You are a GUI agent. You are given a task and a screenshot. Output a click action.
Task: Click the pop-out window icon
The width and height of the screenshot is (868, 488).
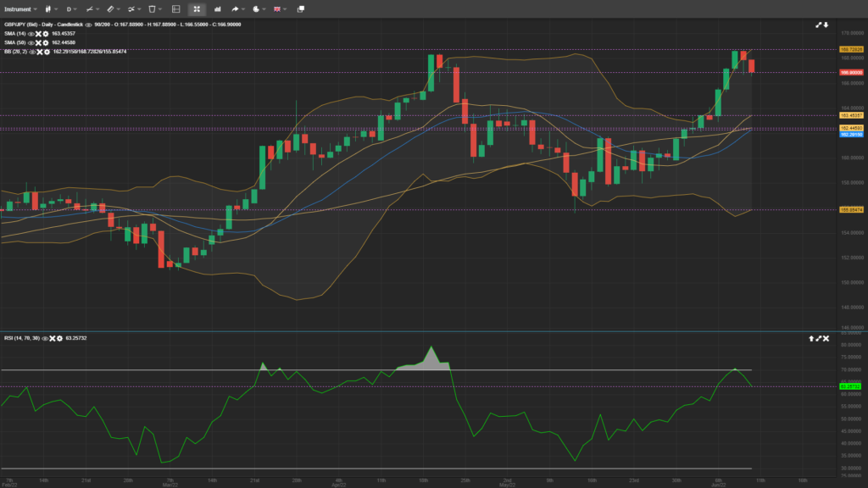[300, 8]
